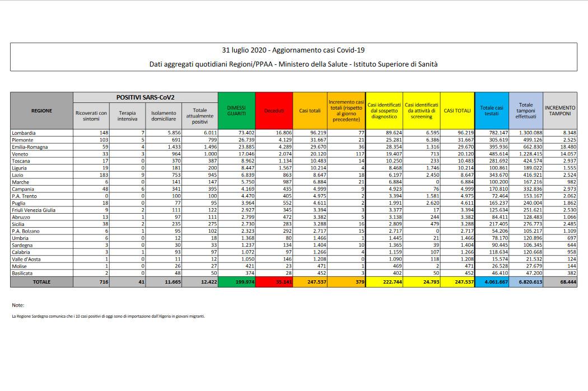Click Veneto daily increment value 117
This screenshot has width=588, height=391.
[x=360, y=154]
